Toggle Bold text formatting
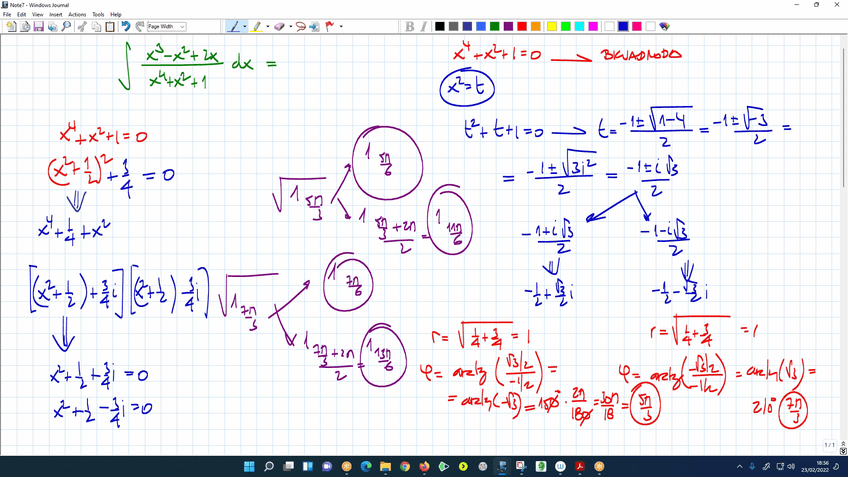Viewport: 848px width, 477px height. (409, 26)
